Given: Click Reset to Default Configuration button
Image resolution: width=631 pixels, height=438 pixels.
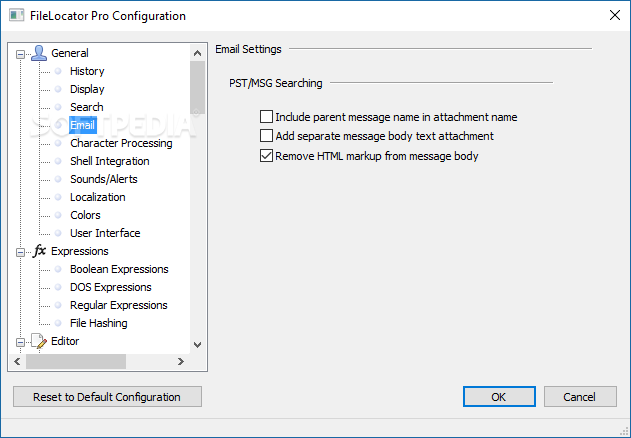Looking at the screenshot, I should coord(107,397).
